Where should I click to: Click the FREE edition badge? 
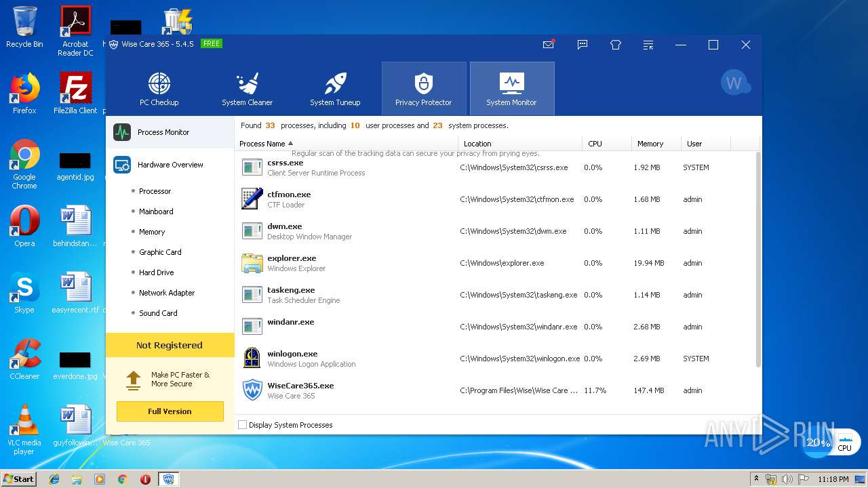pos(212,43)
